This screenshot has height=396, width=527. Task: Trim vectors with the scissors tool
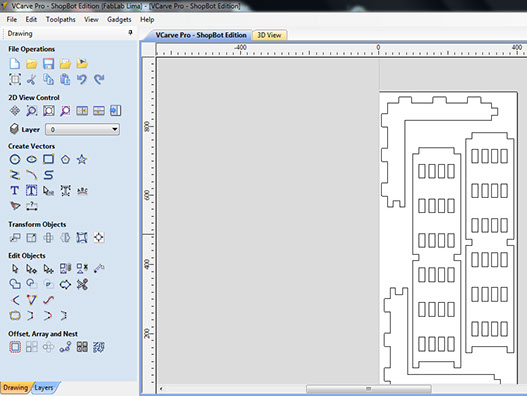tap(82, 284)
